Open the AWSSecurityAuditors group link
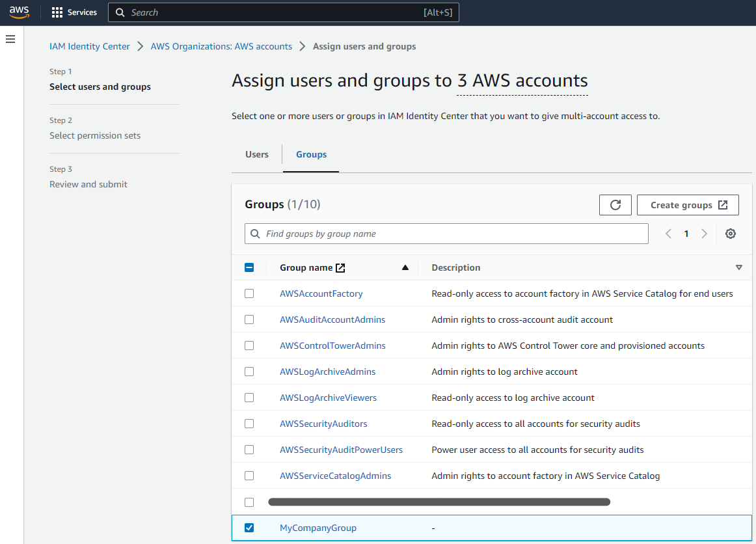Viewport: 756px width, 544px height. click(323, 424)
